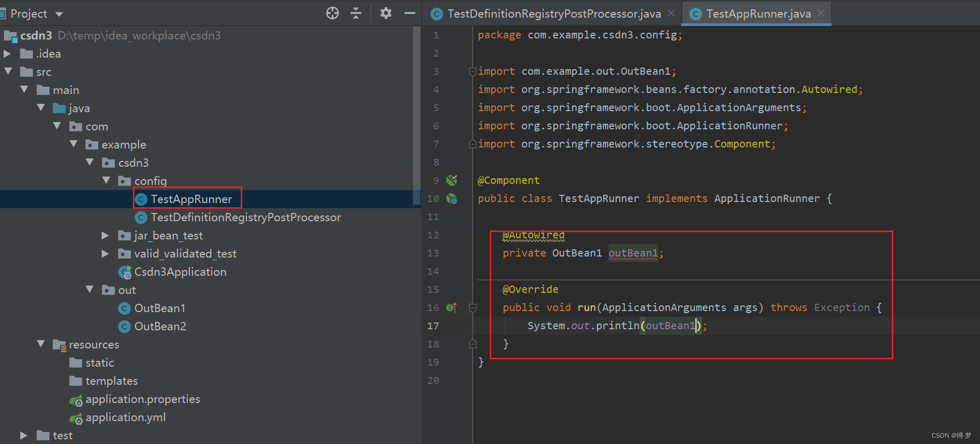Viewport: 980px width, 444px height.
Task: Collapse the com package
Action: [x=57, y=126]
